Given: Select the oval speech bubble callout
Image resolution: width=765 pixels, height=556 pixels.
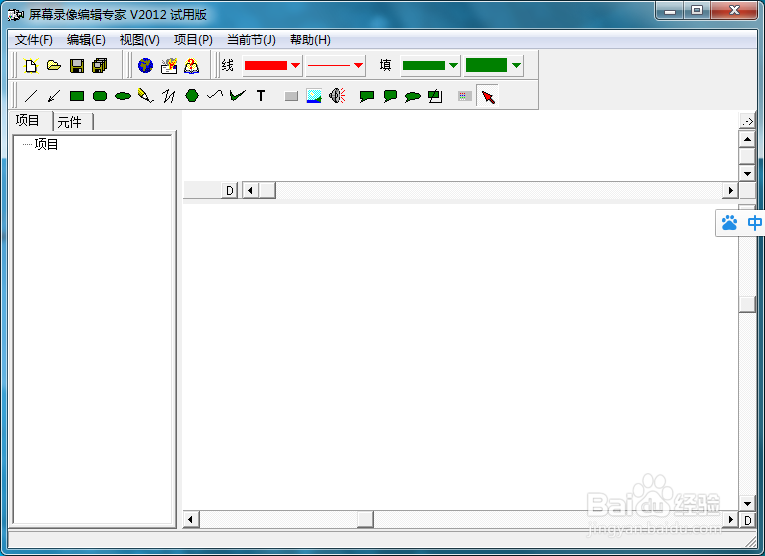Looking at the screenshot, I should tap(413, 97).
